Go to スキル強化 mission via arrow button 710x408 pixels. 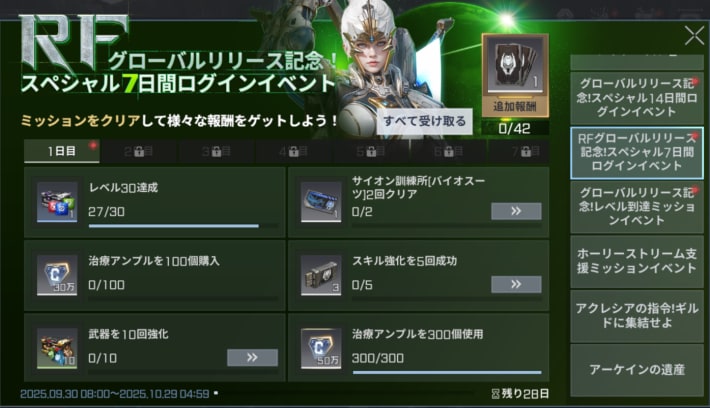coord(516,284)
